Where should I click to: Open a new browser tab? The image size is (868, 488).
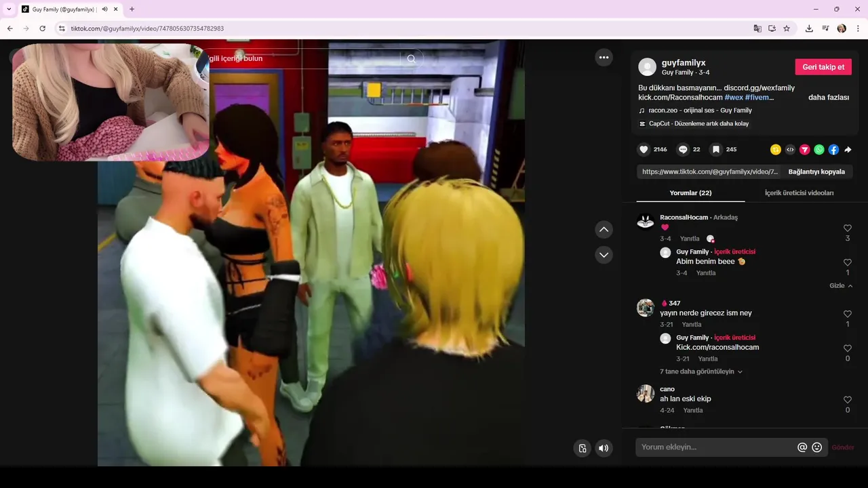coord(132,9)
